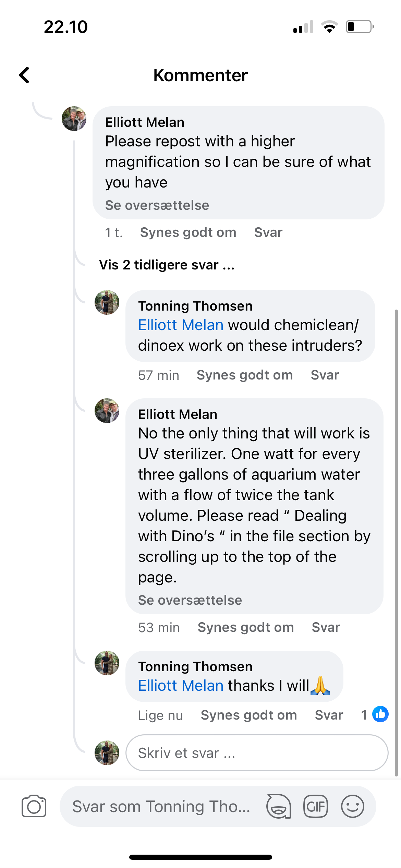
Task: Open the GIF picker icon
Action: 316,806
